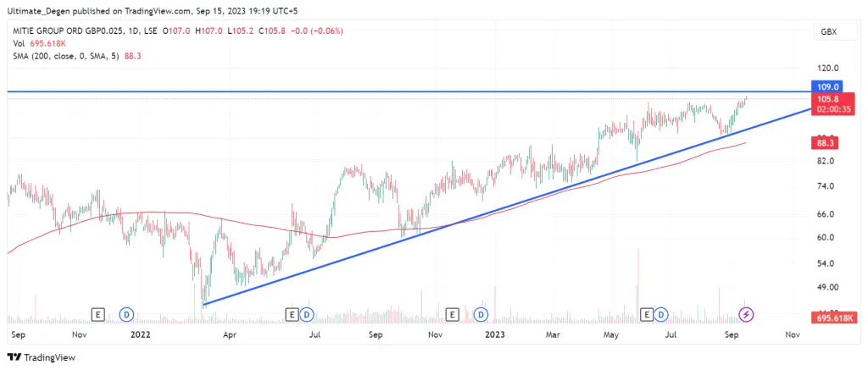Click the 120.0 price scale label

826,69
